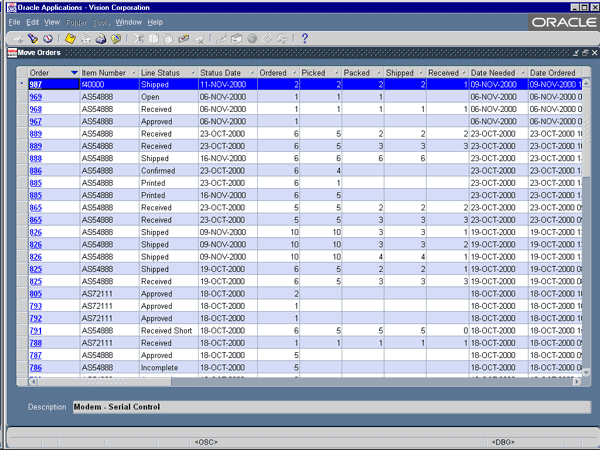Open order link 791
Viewport: 600px width, 450px height.
pyautogui.click(x=36, y=331)
